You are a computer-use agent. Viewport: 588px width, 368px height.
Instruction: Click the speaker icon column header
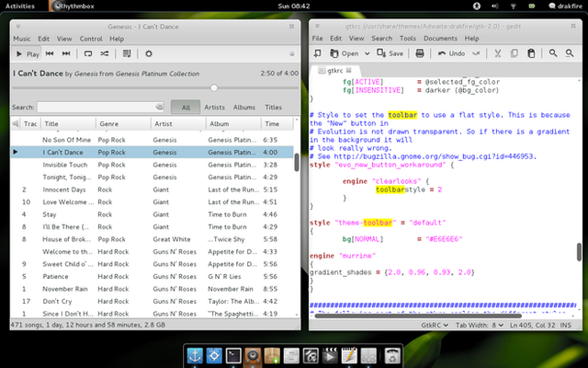point(16,123)
